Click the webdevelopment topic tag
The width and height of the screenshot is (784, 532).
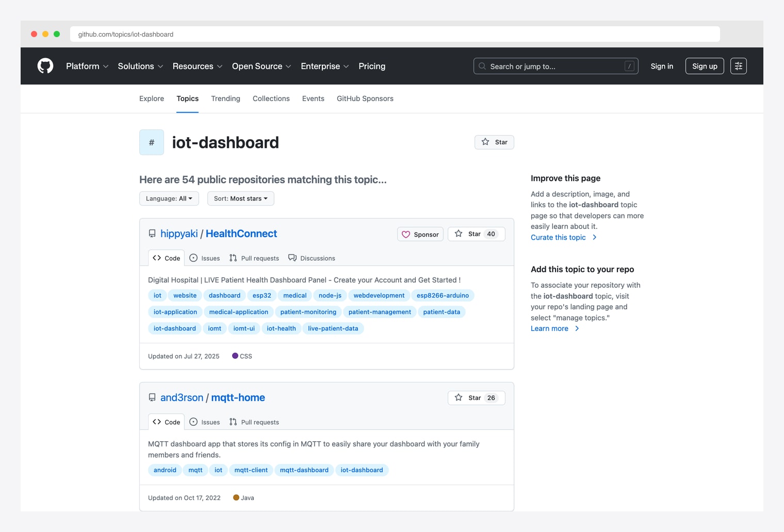pyautogui.click(x=379, y=295)
